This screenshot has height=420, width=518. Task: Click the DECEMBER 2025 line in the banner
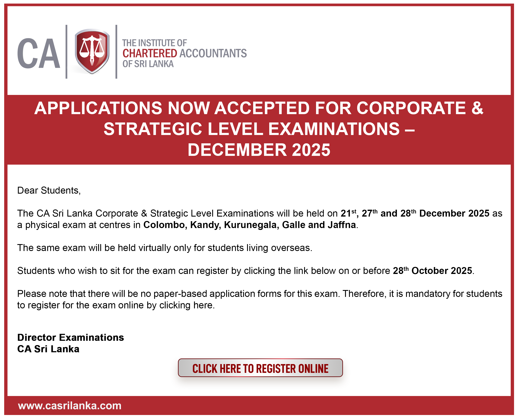point(259,150)
